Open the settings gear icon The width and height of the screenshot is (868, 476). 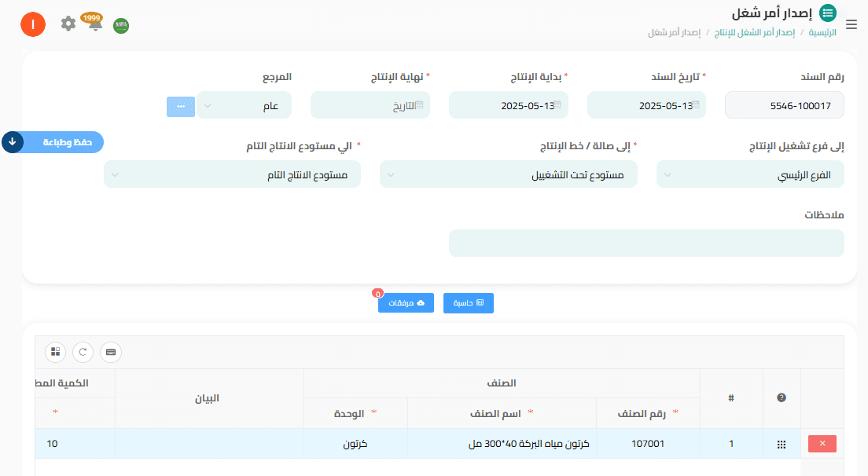click(x=68, y=24)
